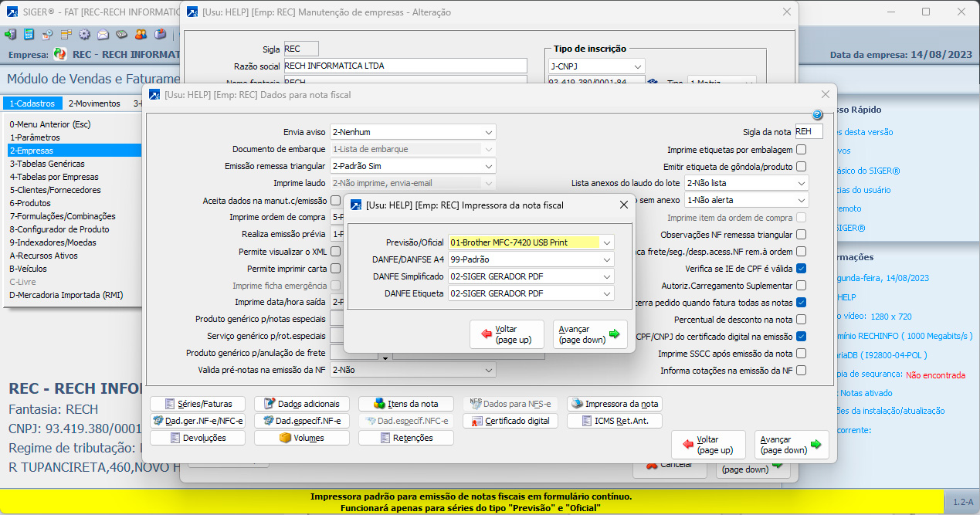Expand the Previsão/Oficial printer dropdown
This screenshot has width=980, height=515.
[607, 242]
